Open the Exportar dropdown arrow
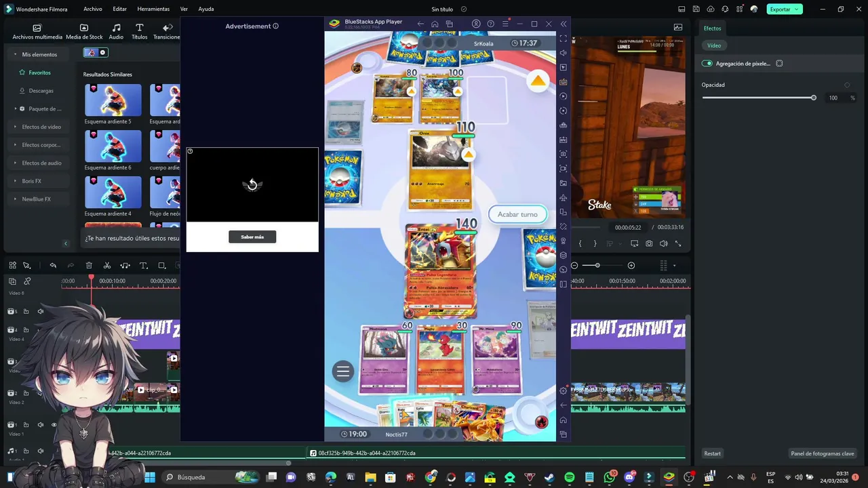 pyautogui.click(x=797, y=9)
